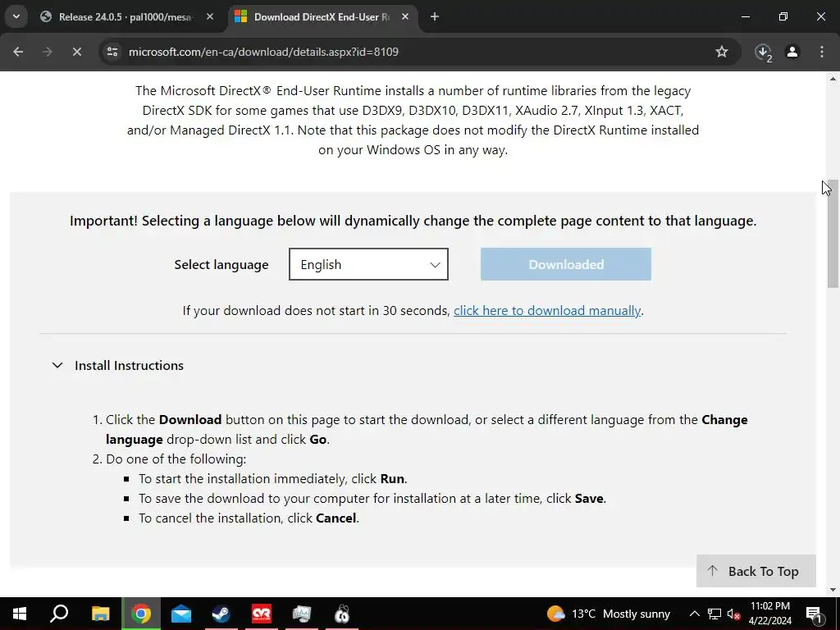
Task: Switch to Release 24.0.5 pal1000/mesa tab
Action: [125, 17]
